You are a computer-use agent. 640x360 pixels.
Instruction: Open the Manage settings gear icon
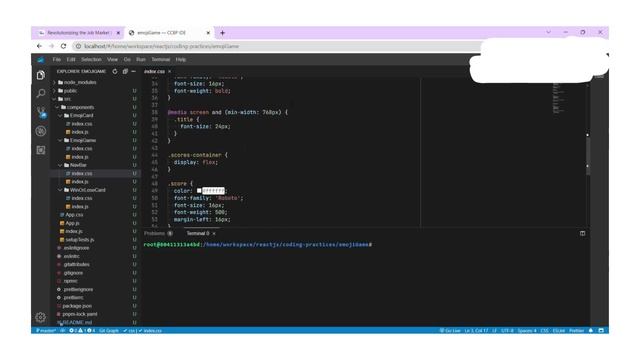40,317
